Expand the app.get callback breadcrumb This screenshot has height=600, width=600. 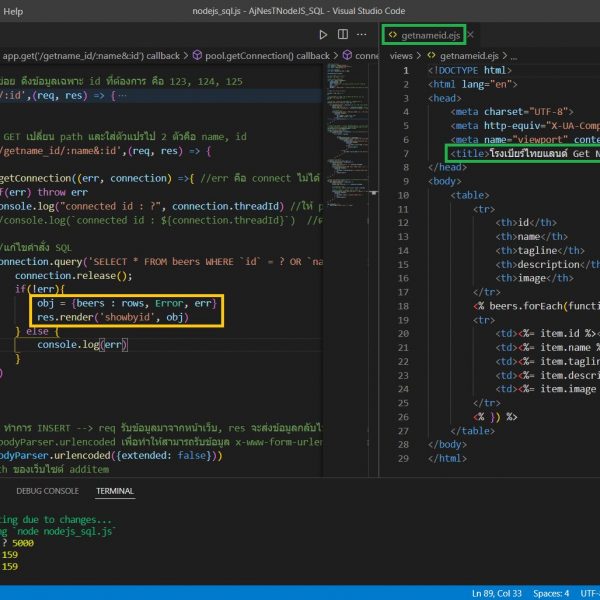(92, 56)
